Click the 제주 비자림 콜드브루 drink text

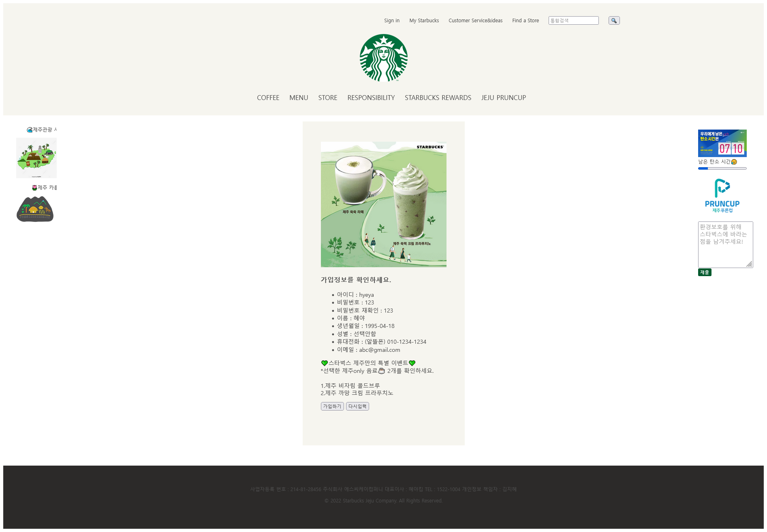[350, 385]
